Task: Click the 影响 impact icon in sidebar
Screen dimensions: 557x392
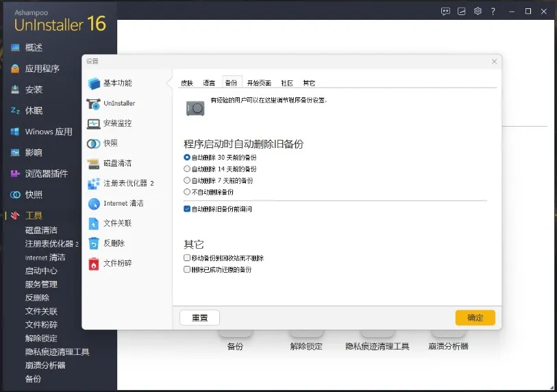Action: 15,152
